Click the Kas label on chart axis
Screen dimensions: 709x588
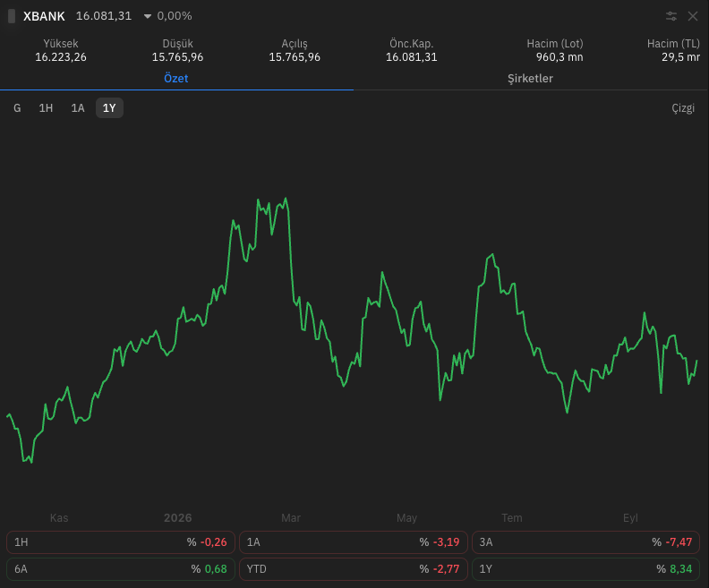pyautogui.click(x=59, y=518)
